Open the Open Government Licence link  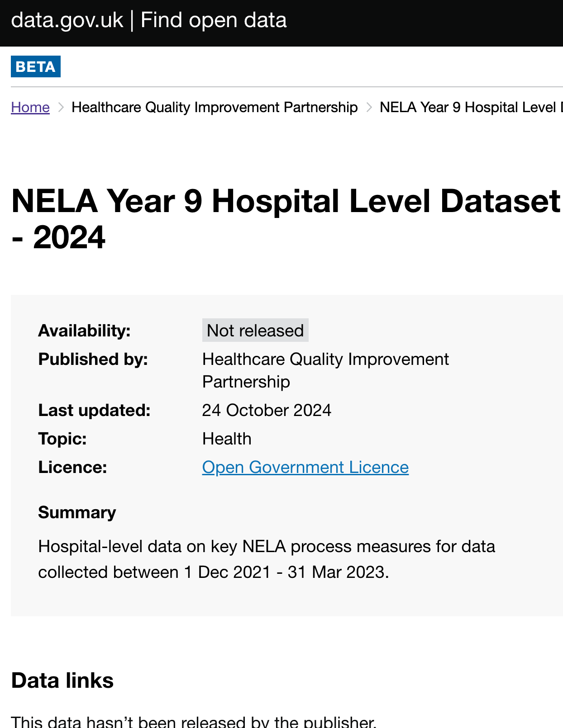click(x=305, y=467)
